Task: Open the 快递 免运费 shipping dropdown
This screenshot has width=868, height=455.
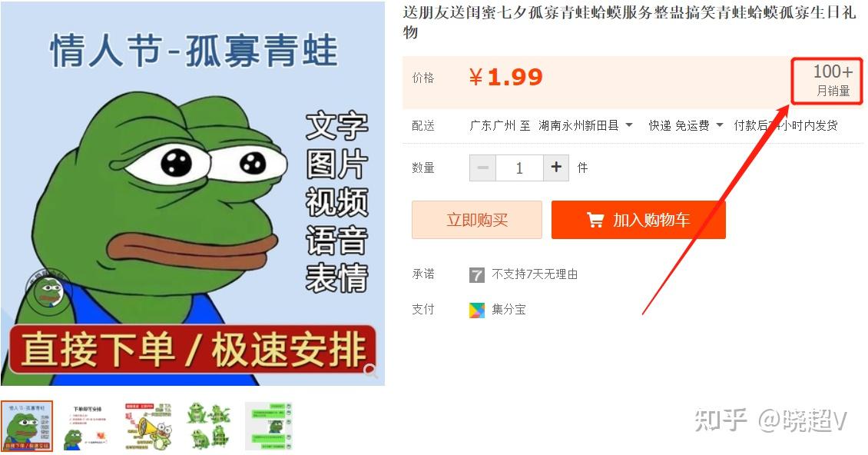Action: tap(720, 125)
